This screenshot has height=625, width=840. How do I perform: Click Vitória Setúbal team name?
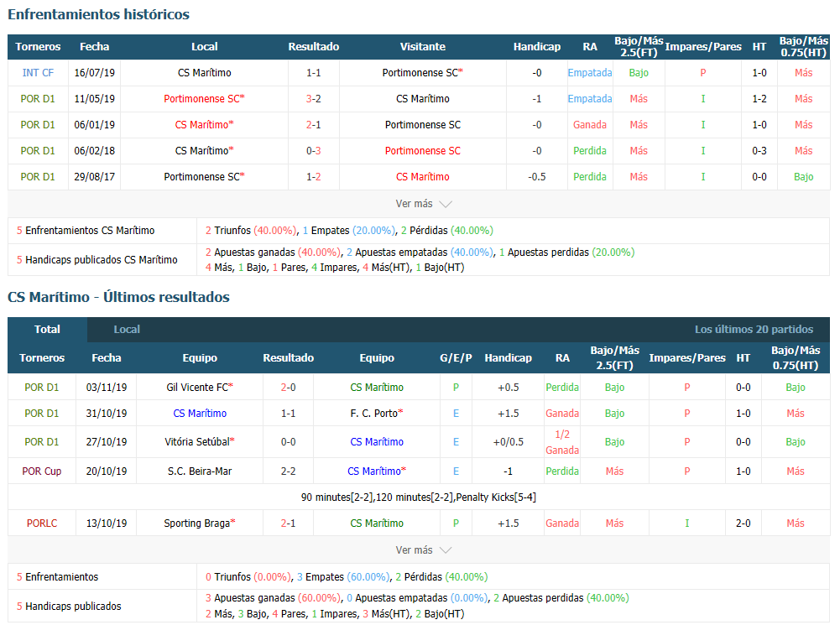click(200, 442)
